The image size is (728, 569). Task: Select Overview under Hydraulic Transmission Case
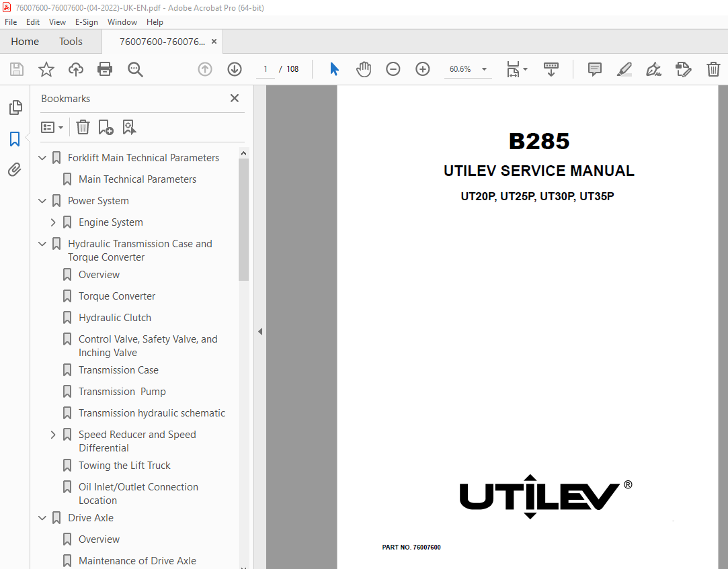point(99,275)
